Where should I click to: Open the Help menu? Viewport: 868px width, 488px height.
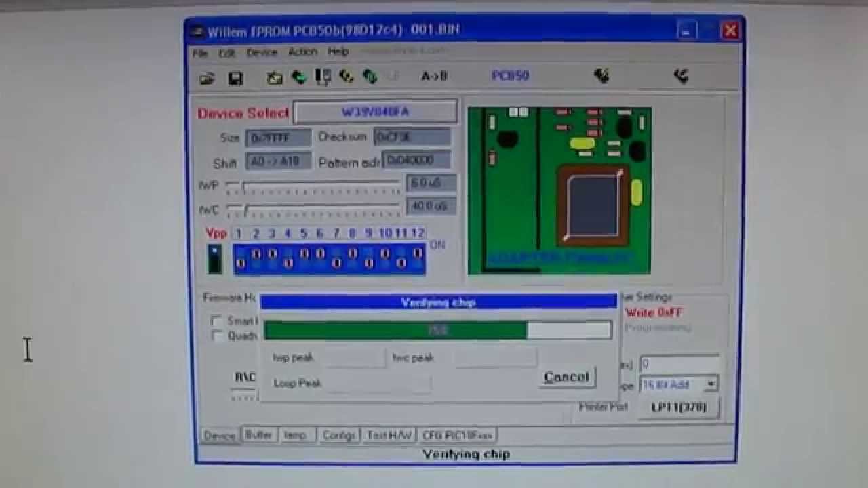(338, 52)
